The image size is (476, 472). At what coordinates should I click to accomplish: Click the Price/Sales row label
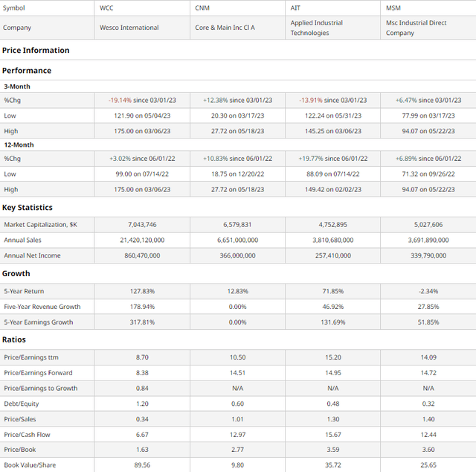20,419
